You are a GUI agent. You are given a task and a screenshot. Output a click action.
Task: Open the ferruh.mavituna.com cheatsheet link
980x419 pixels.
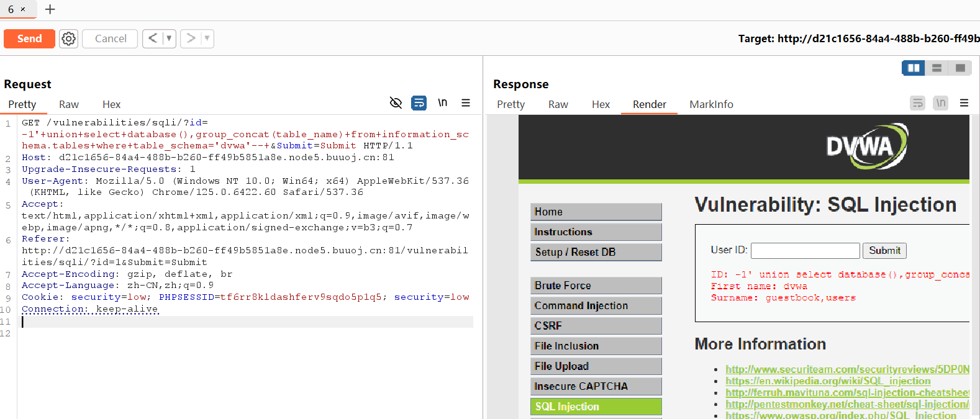(847, 393)
